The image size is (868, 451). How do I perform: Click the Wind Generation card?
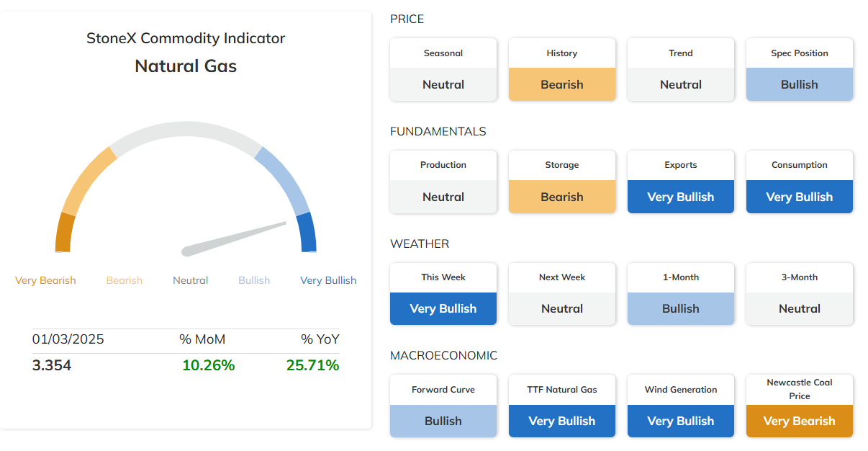coord(681,406)
